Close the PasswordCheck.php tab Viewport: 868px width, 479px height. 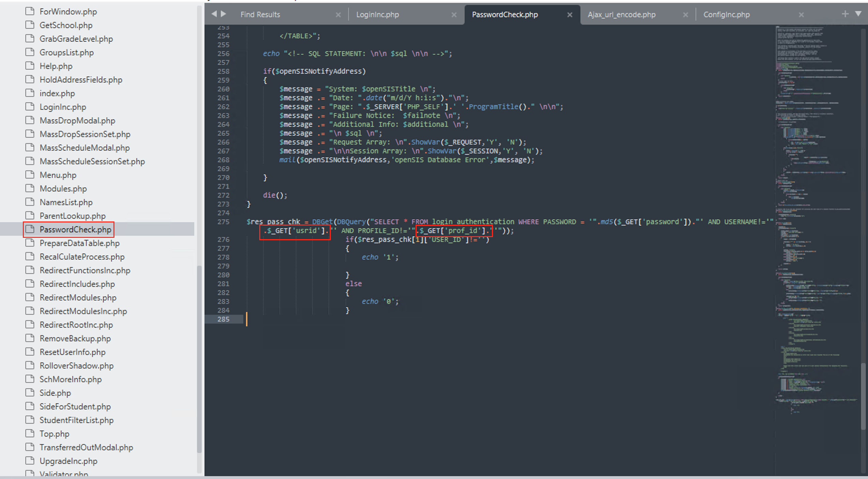click(570, 14)
